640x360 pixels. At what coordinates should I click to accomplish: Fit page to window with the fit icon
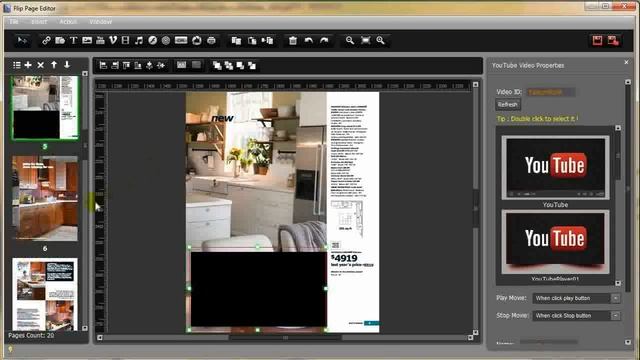(x=365, y=40)
